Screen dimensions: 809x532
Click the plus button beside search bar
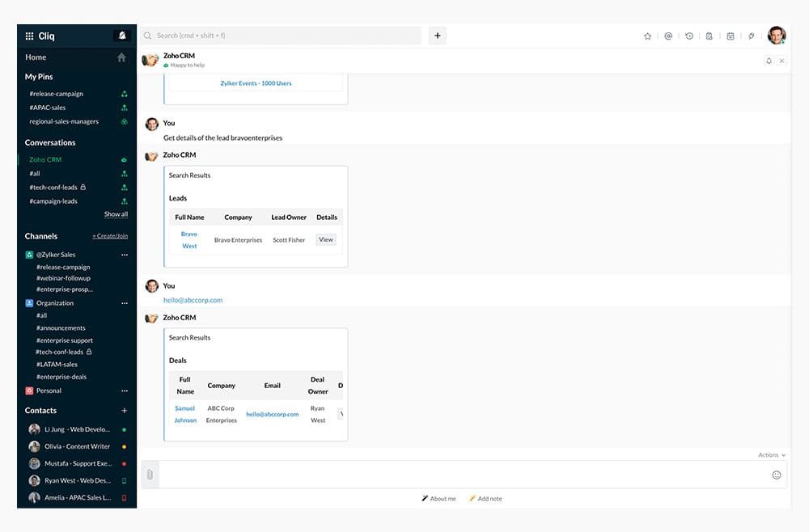437,36
